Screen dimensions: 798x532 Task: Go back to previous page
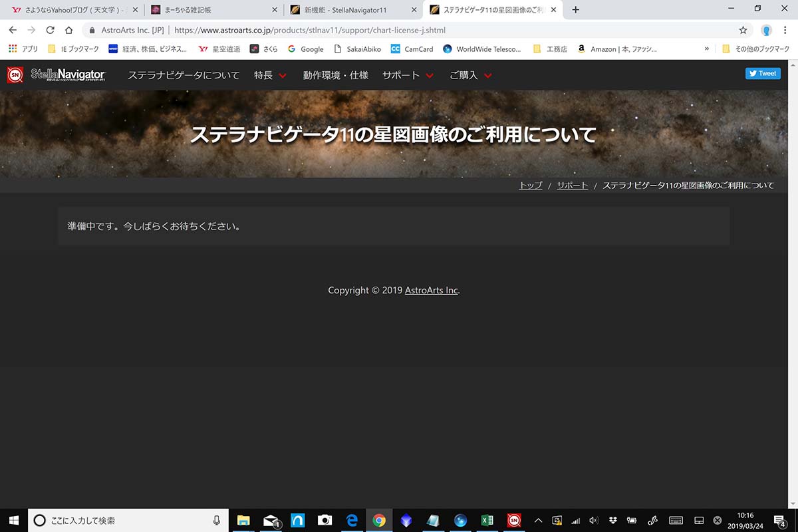coord(13,30)
